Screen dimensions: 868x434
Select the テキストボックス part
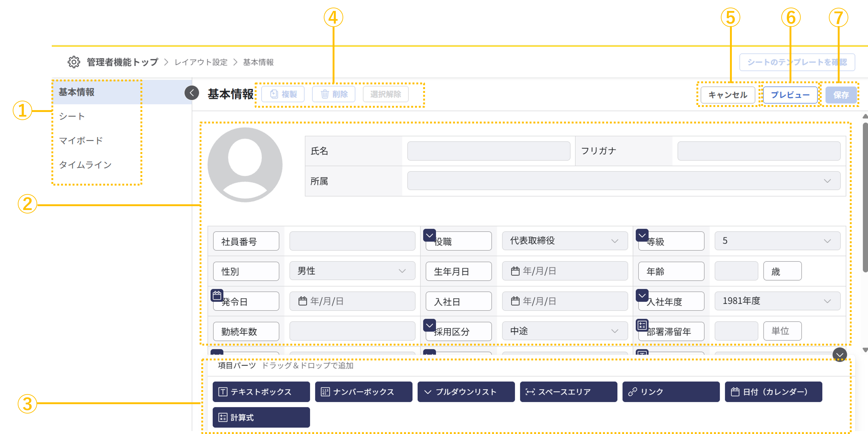pos(261,392)
